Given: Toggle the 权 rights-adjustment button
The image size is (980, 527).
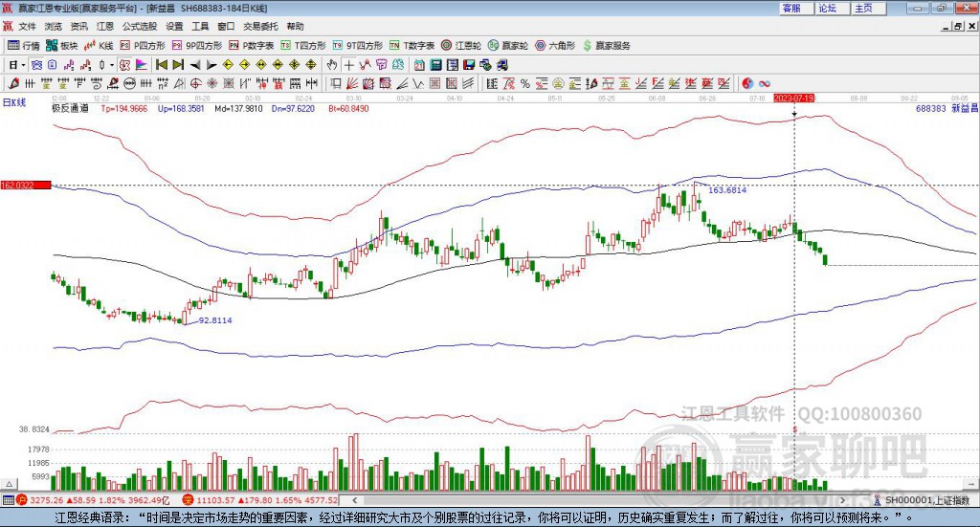Looking at the screenshot, I should pyautogui.click(x=124, y=65).
